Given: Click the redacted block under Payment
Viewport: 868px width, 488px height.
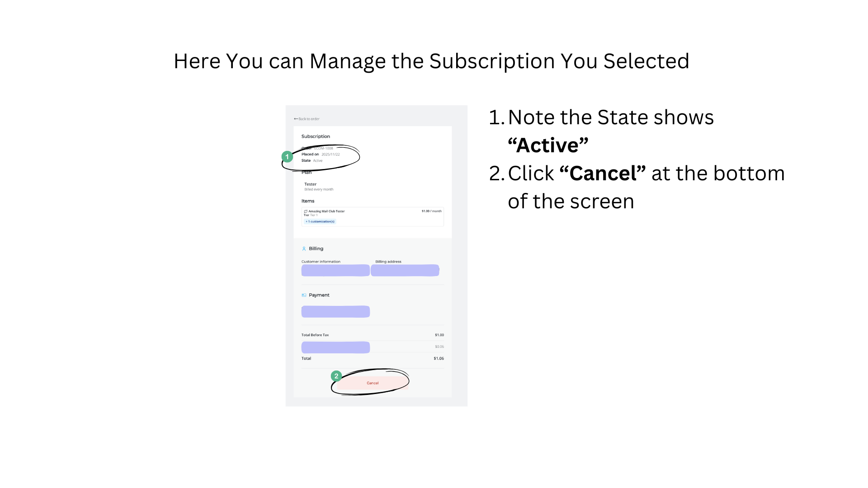Looking at the screenshot, I should coord(335,311).
